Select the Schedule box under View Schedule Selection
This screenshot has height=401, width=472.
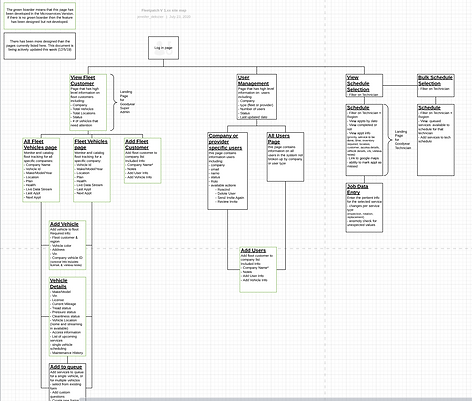364,140
